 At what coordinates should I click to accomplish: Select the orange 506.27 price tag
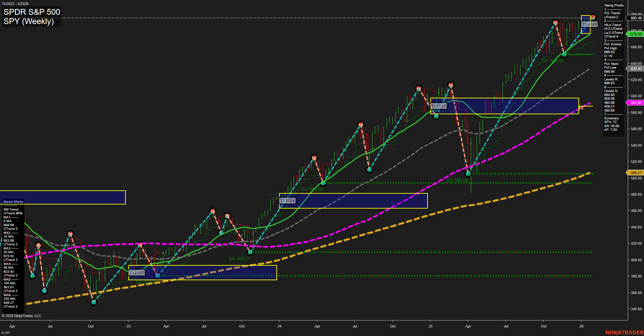coord(635,173)
